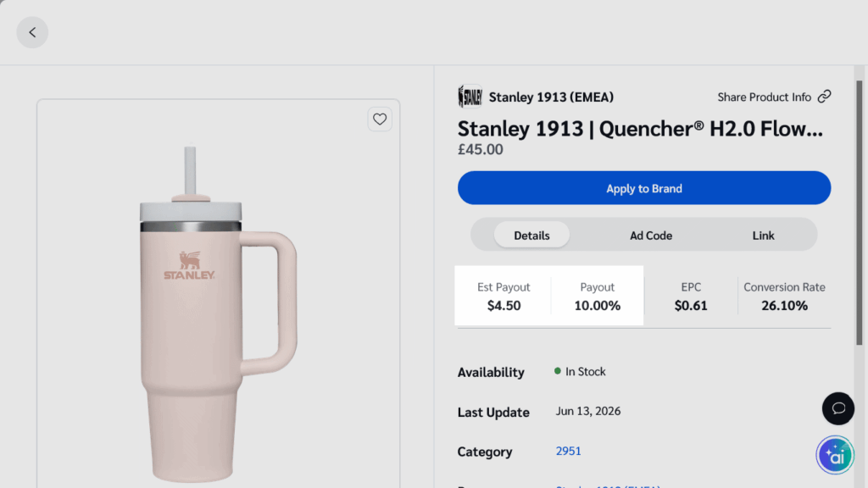Click EPC value $0.61

point(690,305)
